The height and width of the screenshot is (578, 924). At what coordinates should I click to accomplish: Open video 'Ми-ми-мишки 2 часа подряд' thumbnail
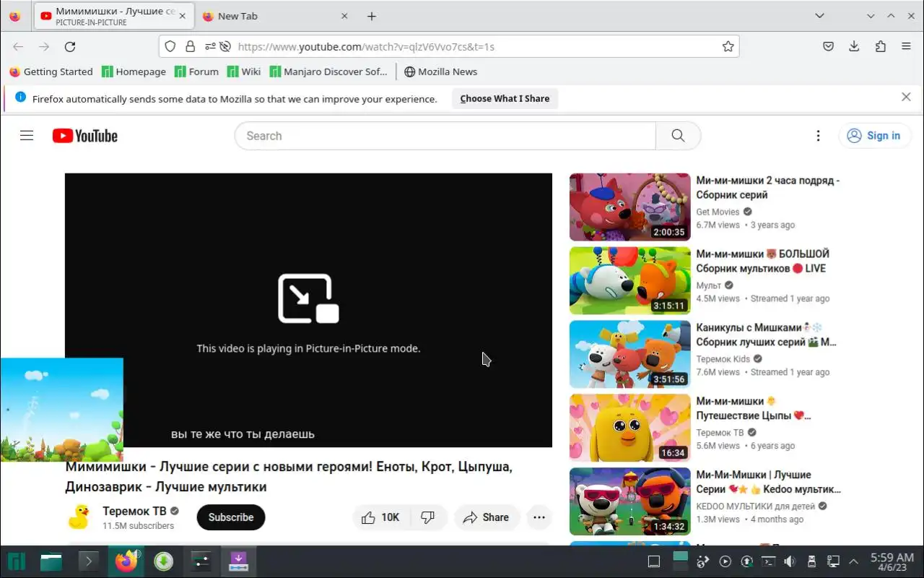630,207
